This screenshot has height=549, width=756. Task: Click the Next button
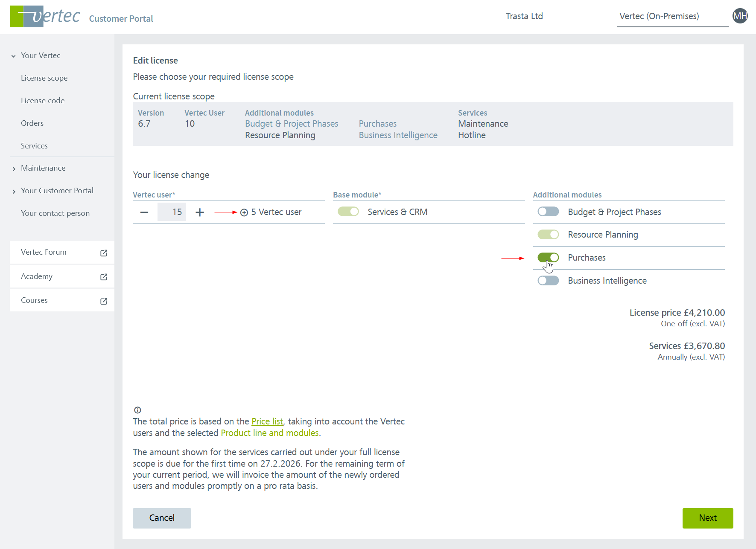pos(707,518)
